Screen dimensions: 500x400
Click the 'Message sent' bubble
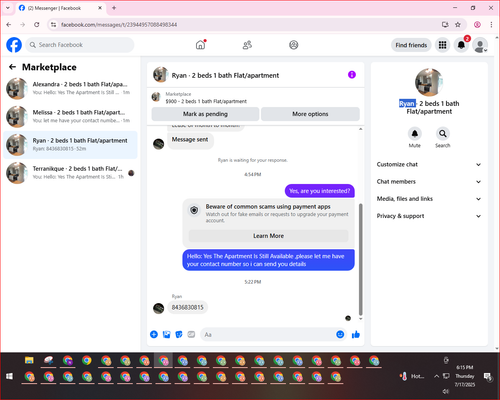coord(190,140)
